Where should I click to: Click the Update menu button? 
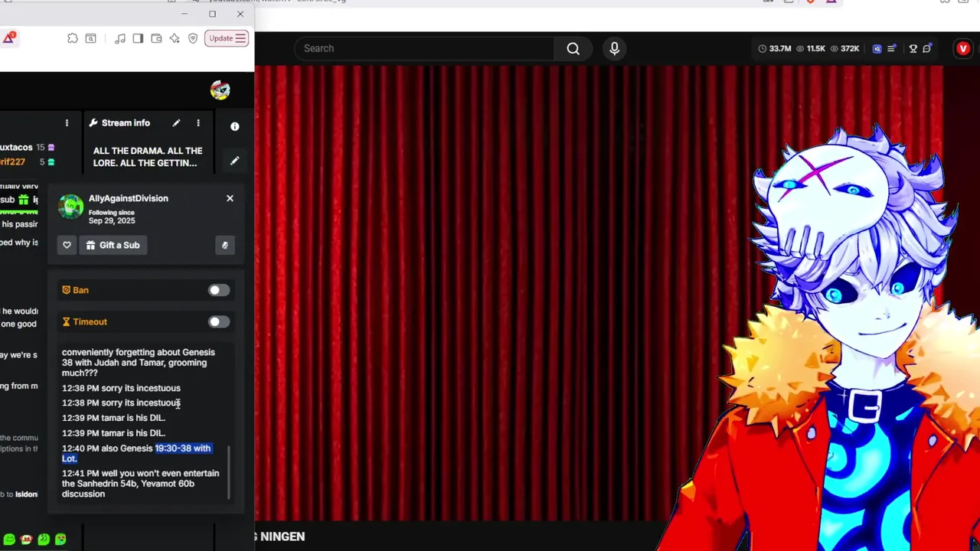[227, 38]
